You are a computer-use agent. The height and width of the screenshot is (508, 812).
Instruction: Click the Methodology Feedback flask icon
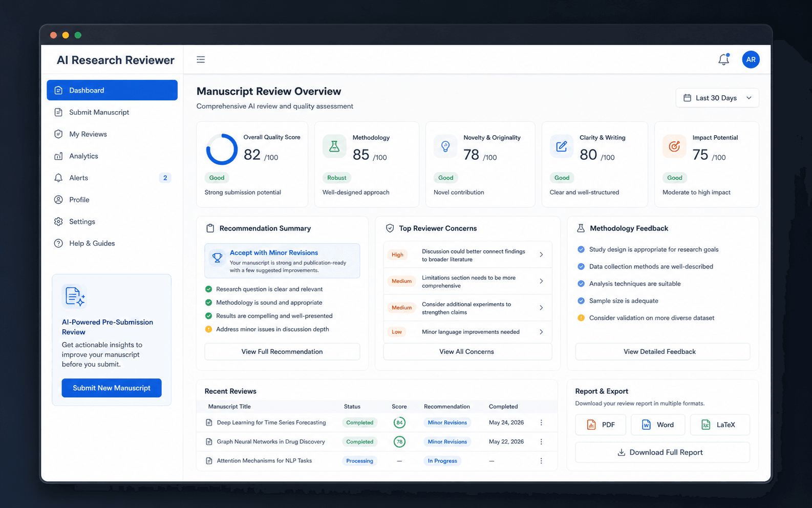[581, 228]
